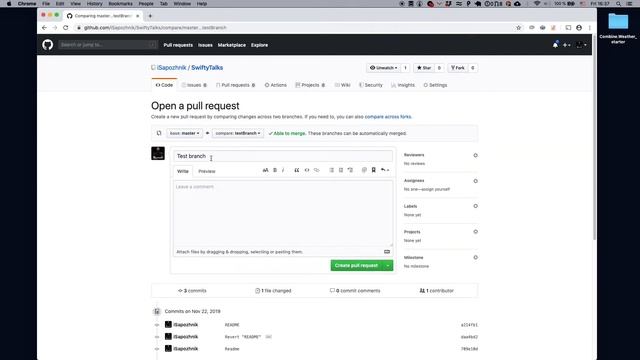The height and width of the screenshot is (360, 640).
Task: Open the saved replies dropdown
Action: click(x=385, y=170)
